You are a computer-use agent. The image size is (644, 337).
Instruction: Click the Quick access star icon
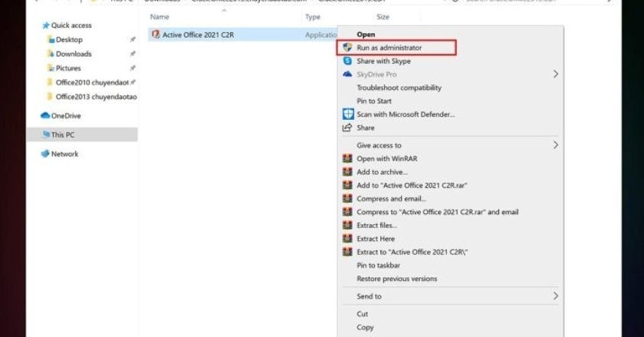point(45,25)
